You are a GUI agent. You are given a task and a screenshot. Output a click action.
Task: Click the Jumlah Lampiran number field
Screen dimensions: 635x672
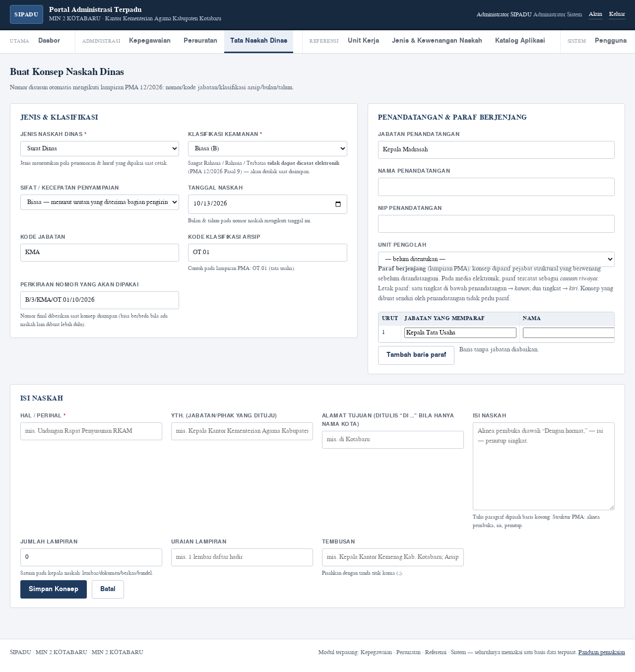pos(91,557)
